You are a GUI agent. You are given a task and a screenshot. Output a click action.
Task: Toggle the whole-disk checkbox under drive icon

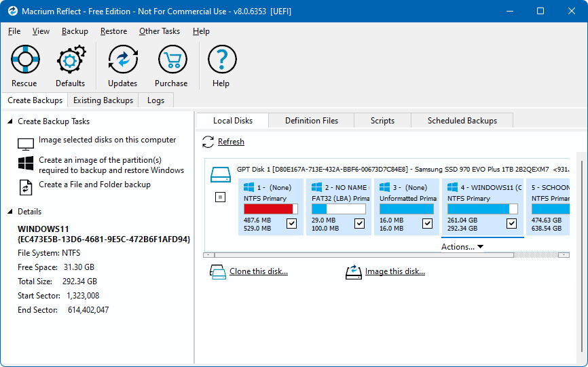coord(220,197)
